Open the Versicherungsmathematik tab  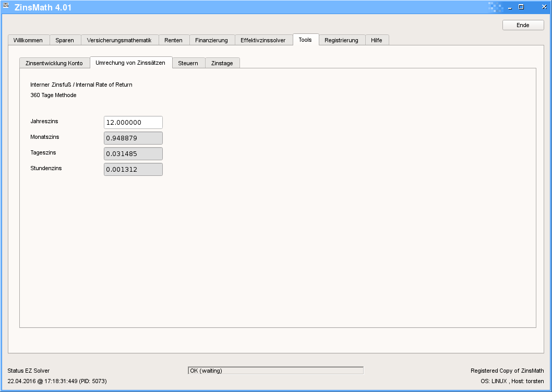119,40
